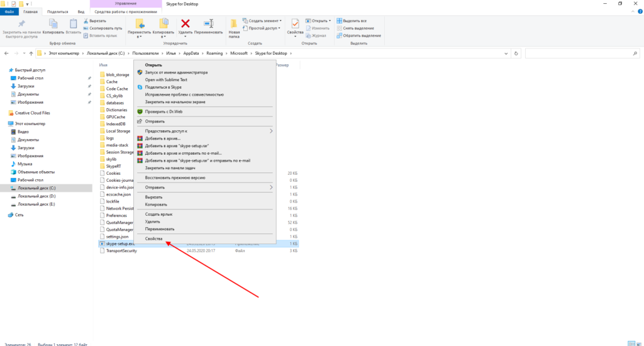This screenshot has width=644, height=346.
Task: Click the Вставить paste icon
Action: 73,24
